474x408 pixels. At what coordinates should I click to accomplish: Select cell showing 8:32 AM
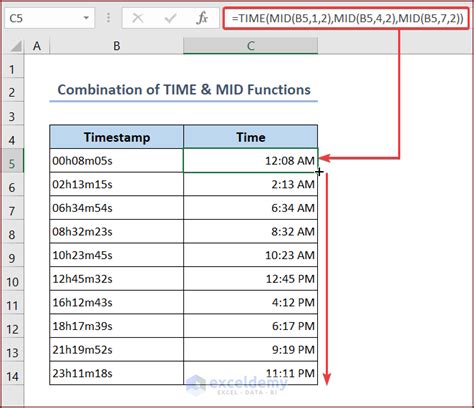(x=251, y=231)
